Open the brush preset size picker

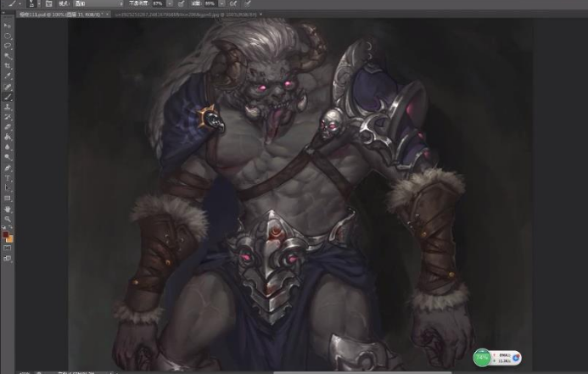pyautogui.click(x=34, y=3)
